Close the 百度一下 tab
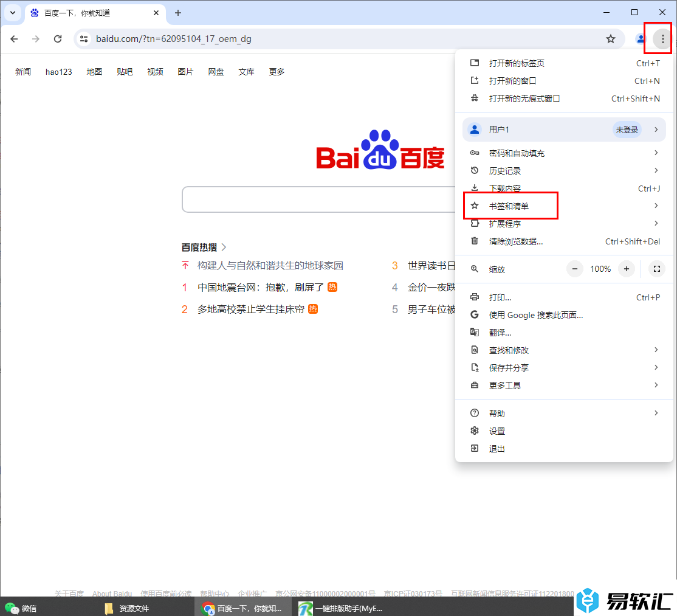Image resolution: width=677 pixels, height=616 pixels. pos(156,13)
